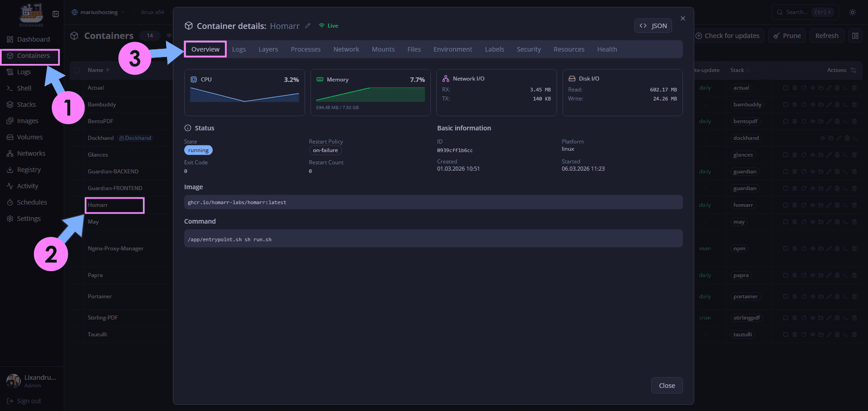This screenshot has width=868, height=411.
Task: Restart the Glances container from Actions
Action: pos(804,155)
